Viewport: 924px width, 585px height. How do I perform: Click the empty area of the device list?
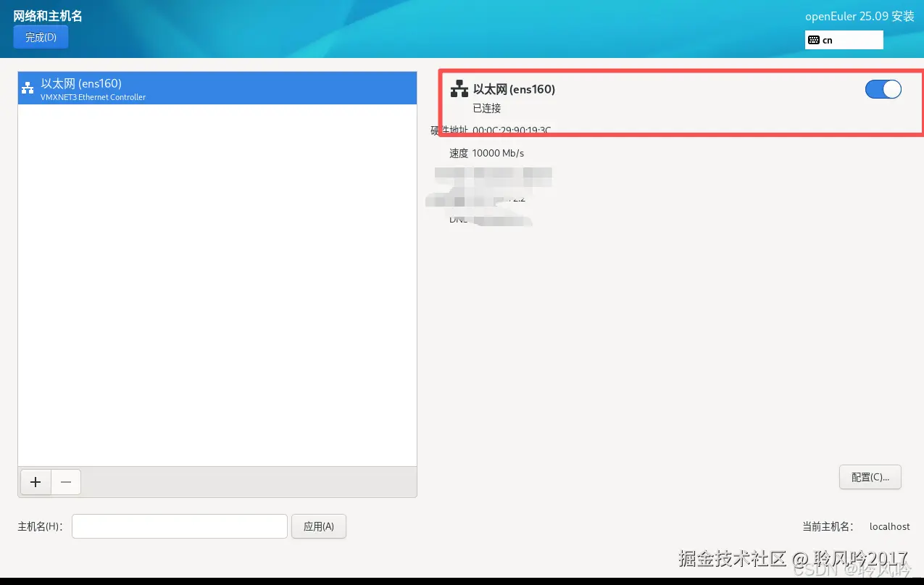[x=217, y=285]
